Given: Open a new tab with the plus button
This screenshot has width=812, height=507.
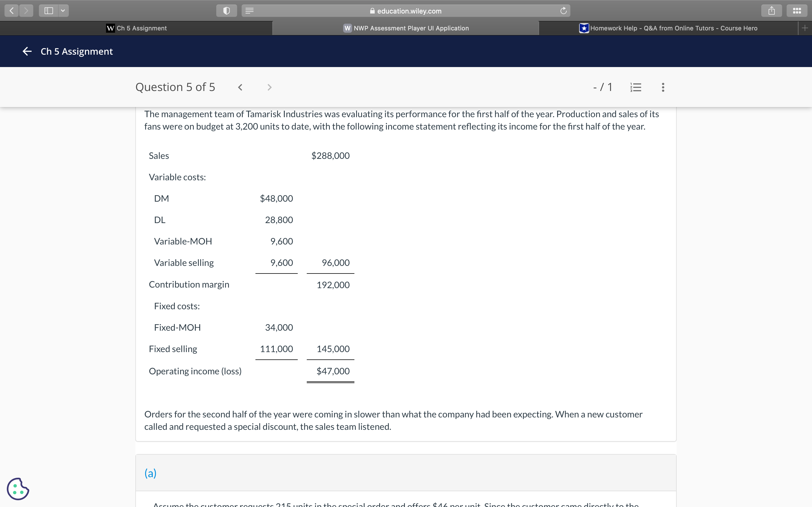Looking at the screenshot, I should tap(805, 28).
